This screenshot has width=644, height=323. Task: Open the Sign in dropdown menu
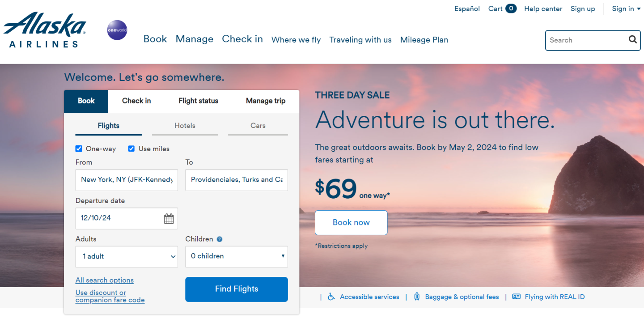click(626, 9)
